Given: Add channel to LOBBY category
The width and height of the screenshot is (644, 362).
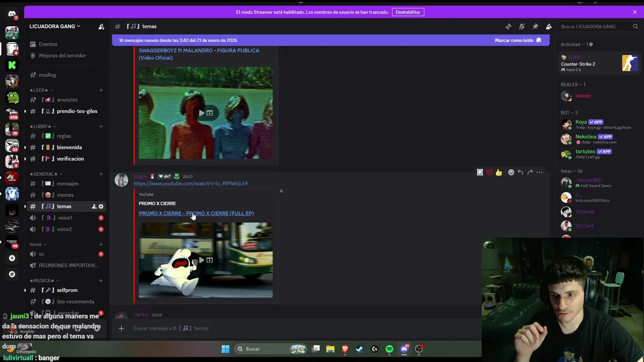Looking at the screenshot, I should coord(101,127).
